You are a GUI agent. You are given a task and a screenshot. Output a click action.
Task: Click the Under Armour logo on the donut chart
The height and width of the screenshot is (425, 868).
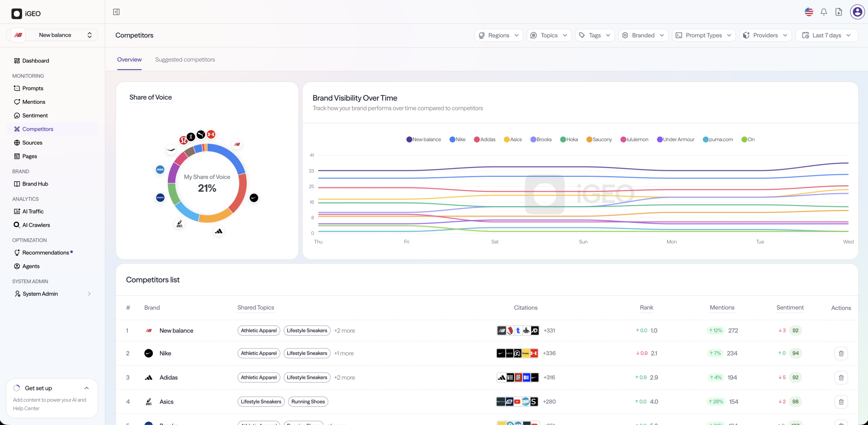pyautogui.click(x=211, y=134)
